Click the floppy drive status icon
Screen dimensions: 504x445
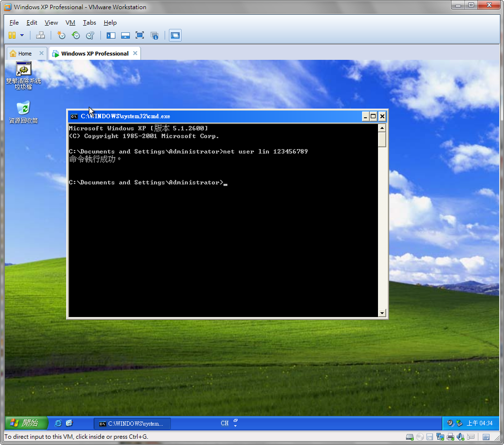[430, 437]
